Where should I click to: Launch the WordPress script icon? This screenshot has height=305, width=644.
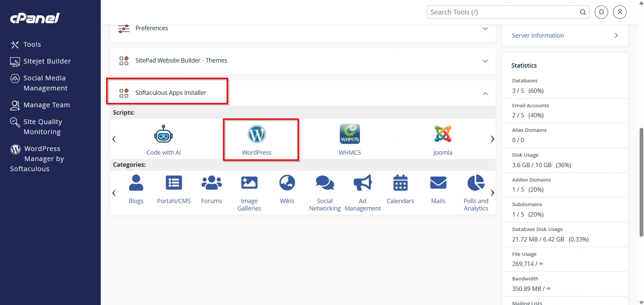pyautogui.click(x=257, y=134)
